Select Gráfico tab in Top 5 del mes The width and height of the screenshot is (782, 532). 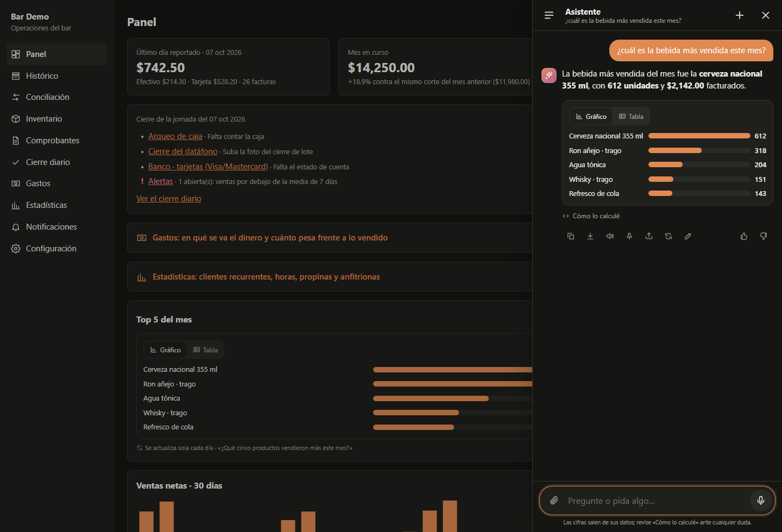[x=166, y=350]
